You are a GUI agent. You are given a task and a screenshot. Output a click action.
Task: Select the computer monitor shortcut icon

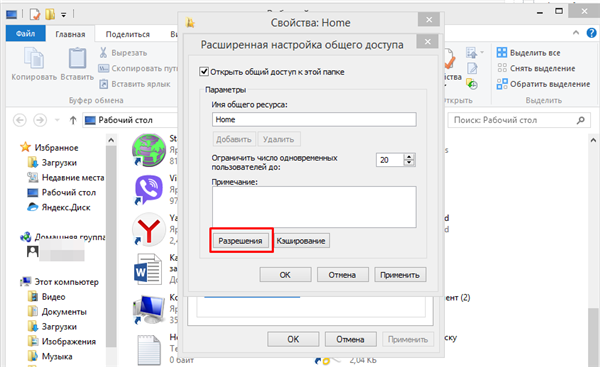(x=149, y=309)
